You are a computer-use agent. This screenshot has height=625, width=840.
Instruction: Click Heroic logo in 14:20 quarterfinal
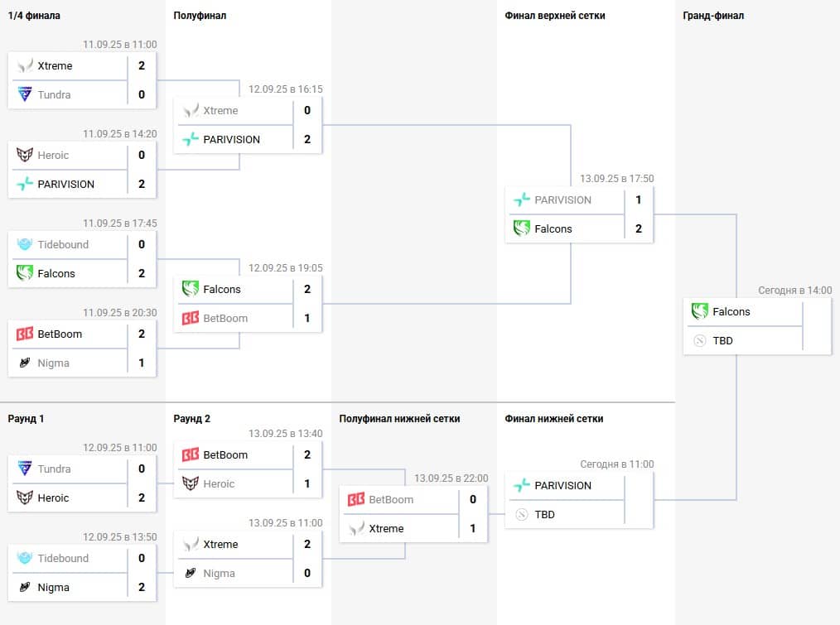[x=25, y=156]
